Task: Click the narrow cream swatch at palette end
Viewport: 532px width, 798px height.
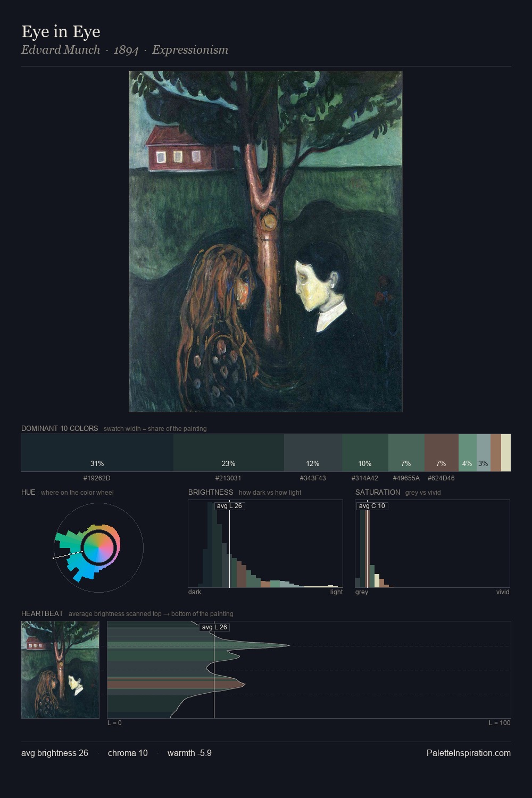Action: (506, 453)
